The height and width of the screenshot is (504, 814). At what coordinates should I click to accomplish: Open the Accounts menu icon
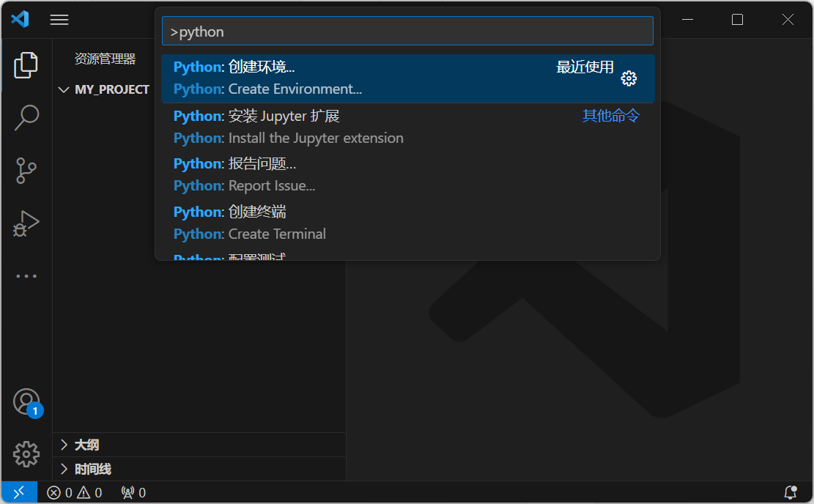pyautogui.click(x=26, y=401)
